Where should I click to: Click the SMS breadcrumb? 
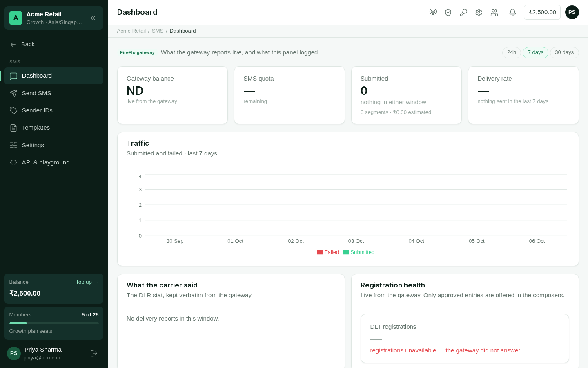point(158,31)
